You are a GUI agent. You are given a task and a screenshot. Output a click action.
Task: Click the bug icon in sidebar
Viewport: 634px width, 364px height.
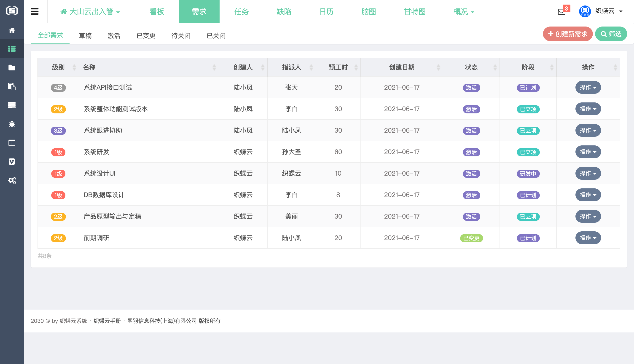12,124
